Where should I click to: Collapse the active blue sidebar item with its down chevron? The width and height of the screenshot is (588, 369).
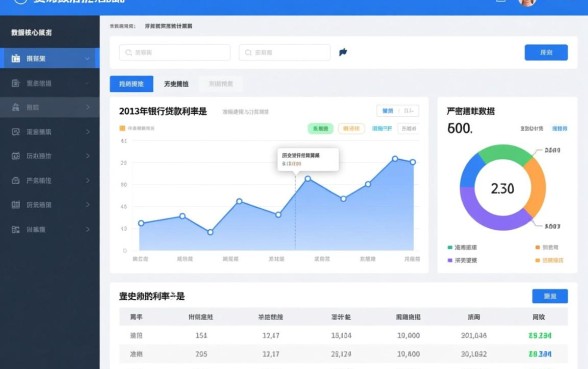[87, 59]
